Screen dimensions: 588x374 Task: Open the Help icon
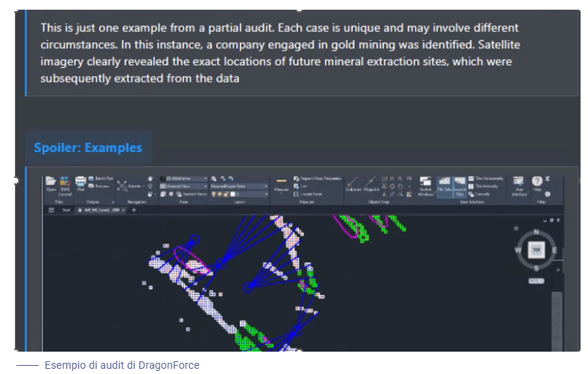pos(537,182)
